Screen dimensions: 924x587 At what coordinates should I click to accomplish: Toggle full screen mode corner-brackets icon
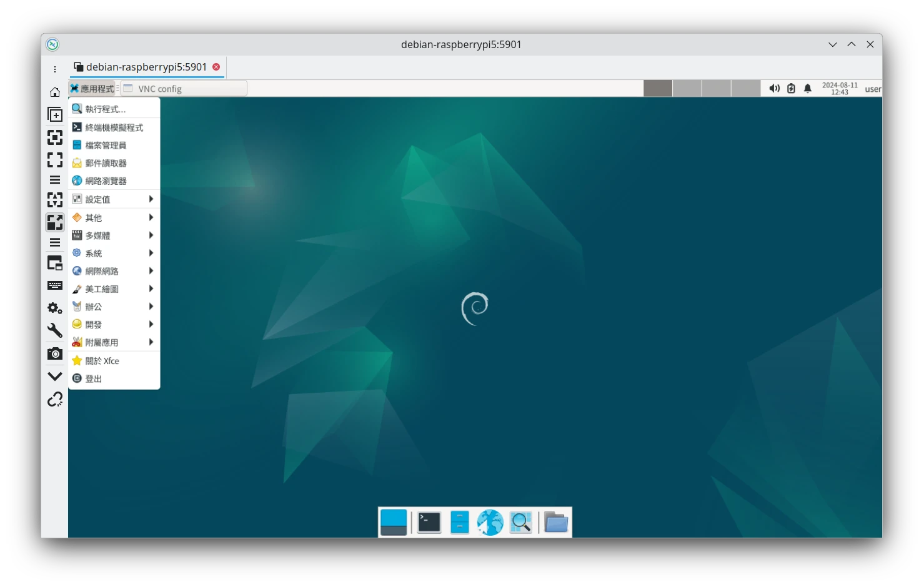point(55,160)
